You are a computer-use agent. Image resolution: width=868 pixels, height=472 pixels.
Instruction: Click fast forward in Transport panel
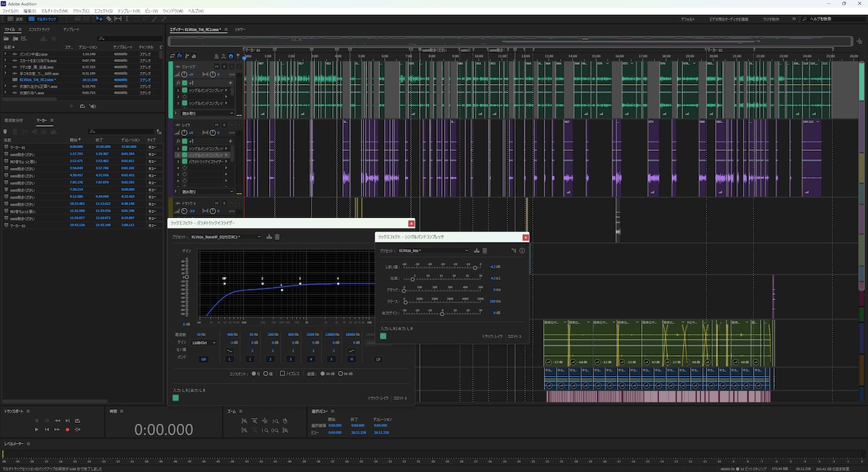57,429
